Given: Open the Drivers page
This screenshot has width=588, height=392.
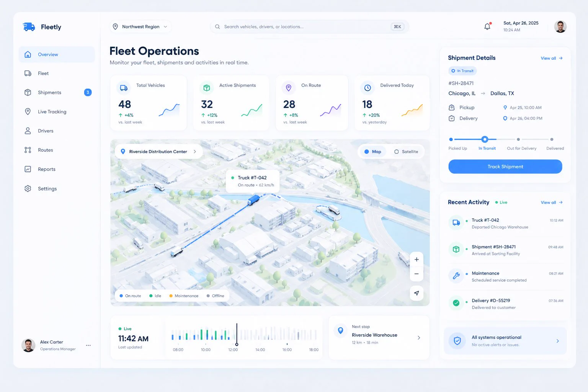Looking at the screenshot, I should point(57,131).
